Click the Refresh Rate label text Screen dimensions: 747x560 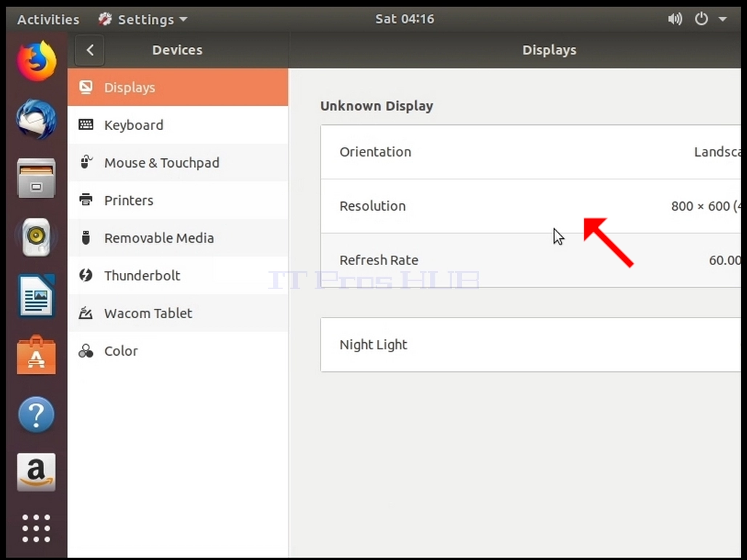coord(379,260)
